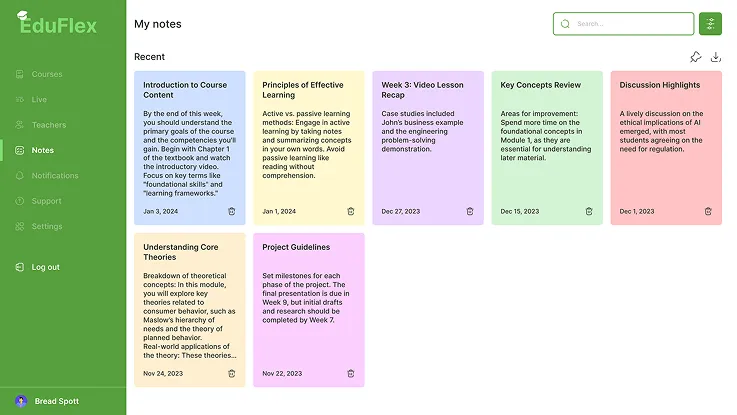This screenshot has height=415, width=737.
Task: Click the Search input field
Action: tap(630, 24)
